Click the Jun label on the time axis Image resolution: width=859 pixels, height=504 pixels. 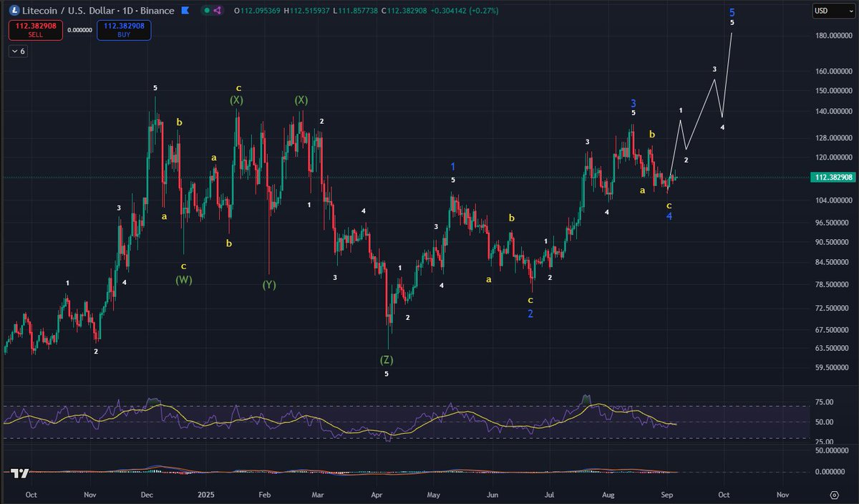pyautogui.click(x=492, y=495)
